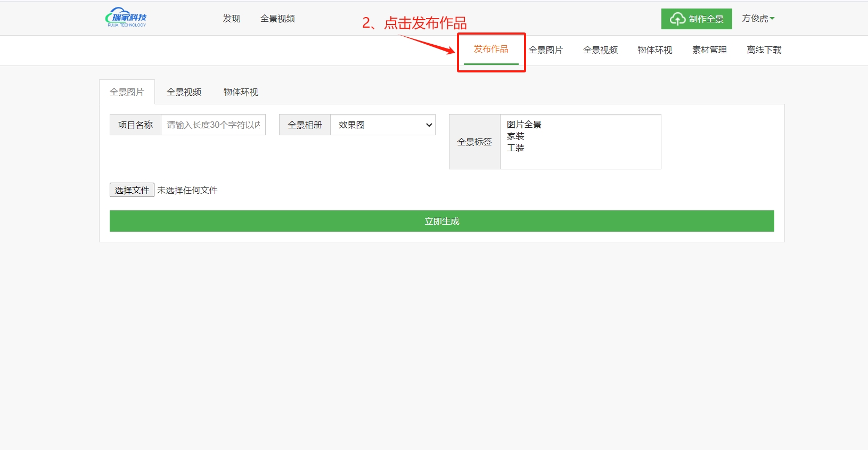868x450 pixels.
Task: Switch to the 全景视频 form tab
Action: coord(184,92)
